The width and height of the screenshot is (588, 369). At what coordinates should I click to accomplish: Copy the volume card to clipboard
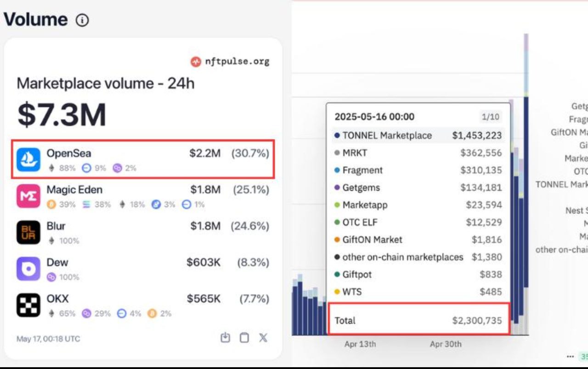pos(244,338)
